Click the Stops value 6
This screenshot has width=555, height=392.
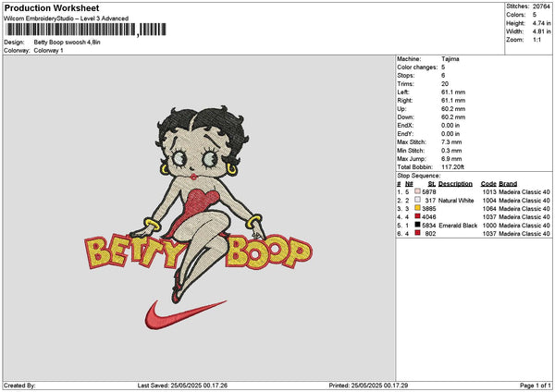[443, 76]
